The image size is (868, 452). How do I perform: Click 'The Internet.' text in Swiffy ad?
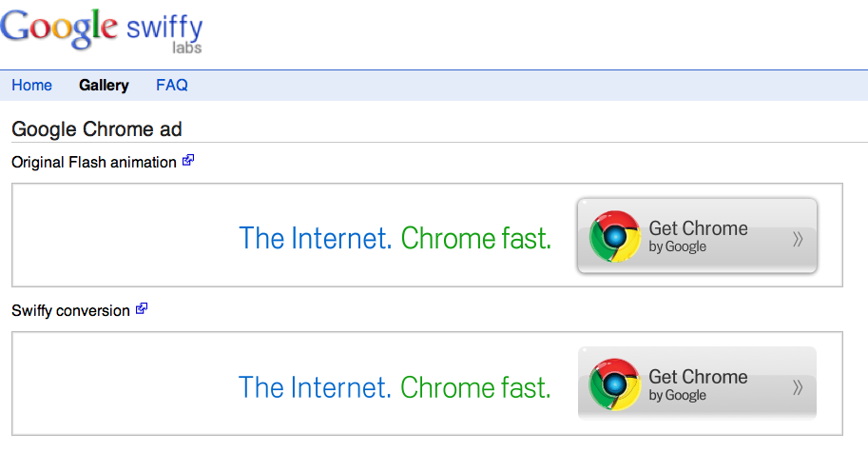[x=316, y=387]
